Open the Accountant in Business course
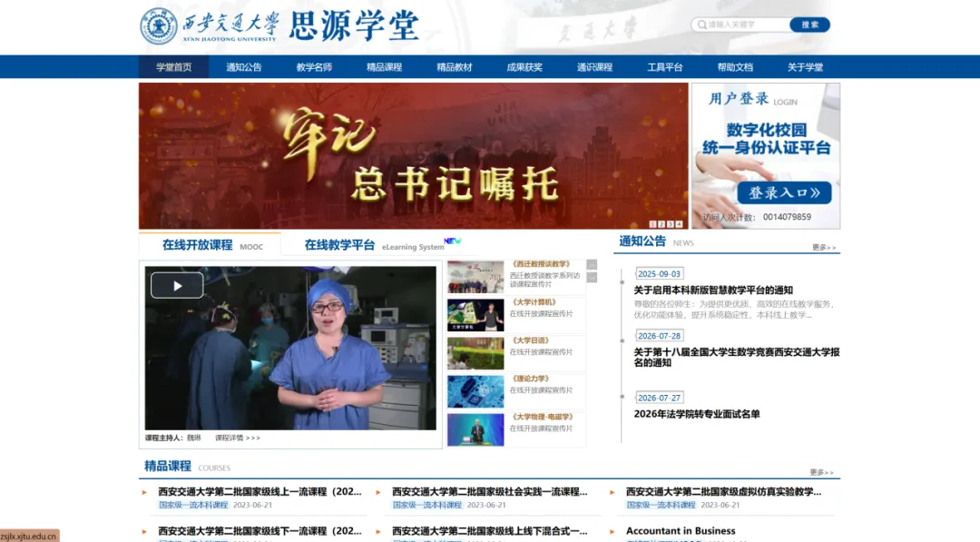 tap(681, 531)
